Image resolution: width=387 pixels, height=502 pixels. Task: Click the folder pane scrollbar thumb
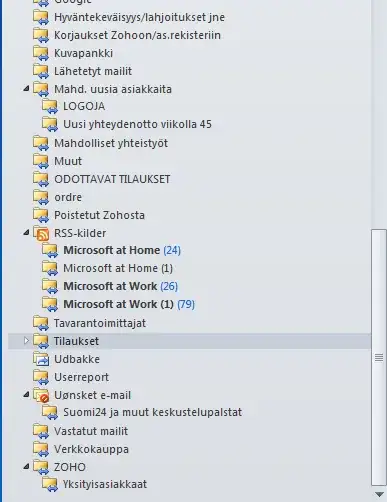379,357
